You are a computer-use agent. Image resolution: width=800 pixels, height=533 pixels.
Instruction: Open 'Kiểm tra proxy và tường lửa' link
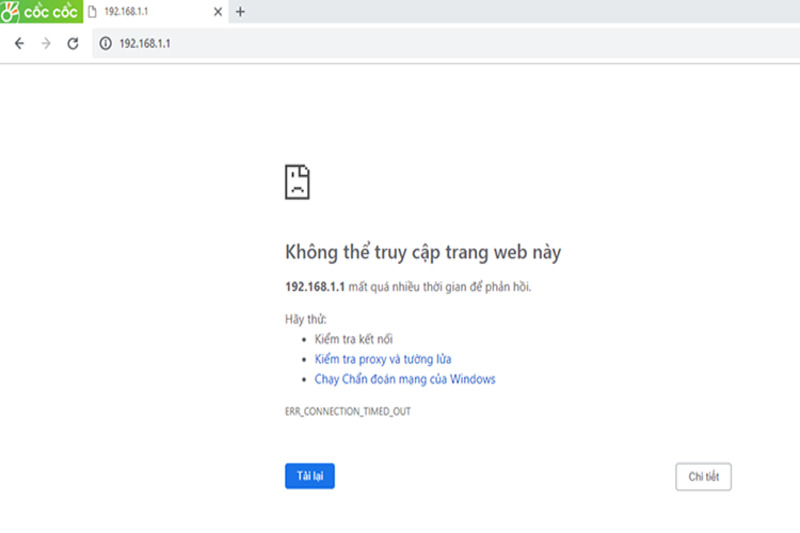click(383, 359)
